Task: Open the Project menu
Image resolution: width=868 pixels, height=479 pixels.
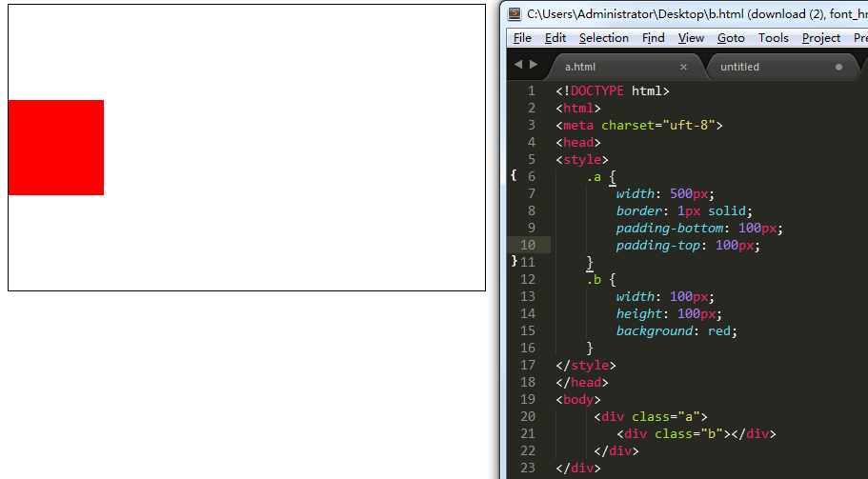Action: 821,38
